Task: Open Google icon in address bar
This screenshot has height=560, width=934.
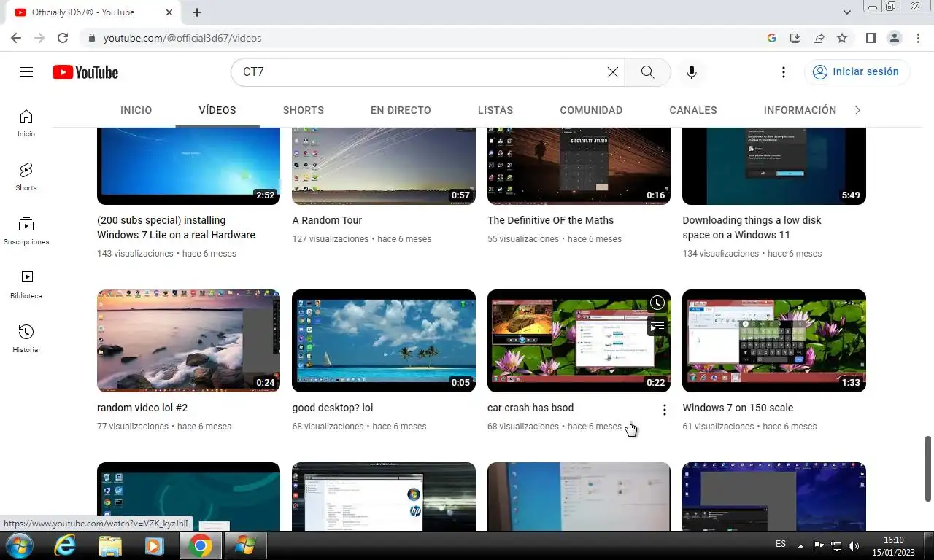Action: coord(772,38)
